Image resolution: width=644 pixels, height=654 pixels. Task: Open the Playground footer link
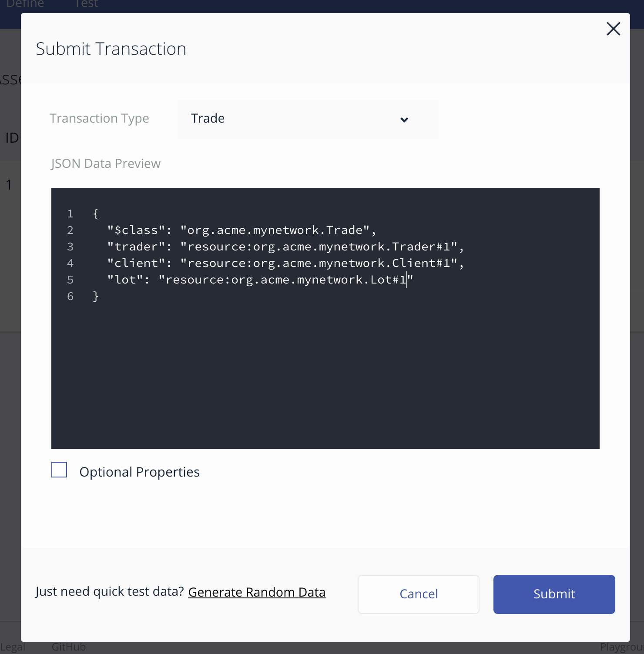pos(621,647)
